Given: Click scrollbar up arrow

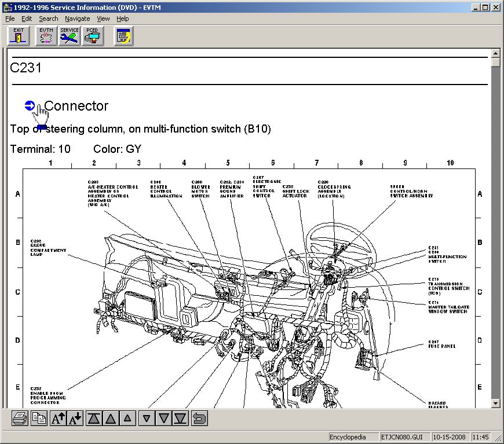Looking at the screenshot, I should (x=495, y=53).
